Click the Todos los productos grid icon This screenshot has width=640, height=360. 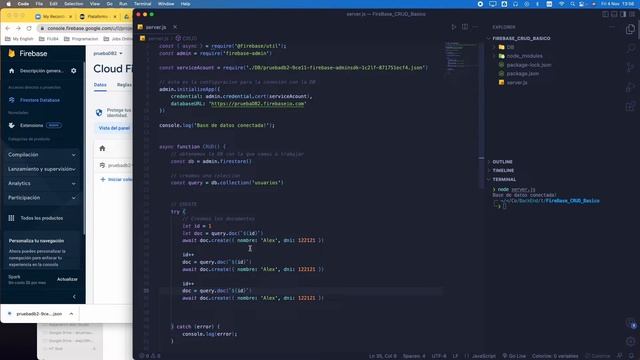(x=11, y=218)
